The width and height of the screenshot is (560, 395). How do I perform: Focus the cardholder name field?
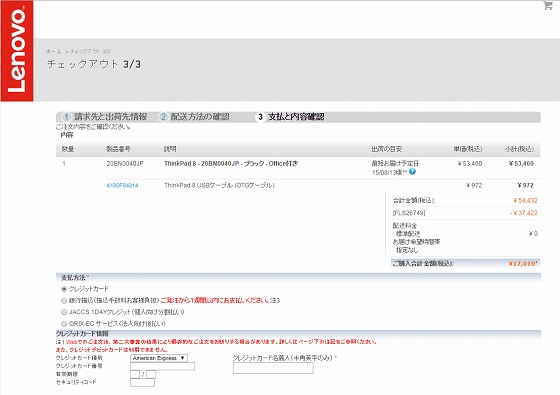click(273, 368)
